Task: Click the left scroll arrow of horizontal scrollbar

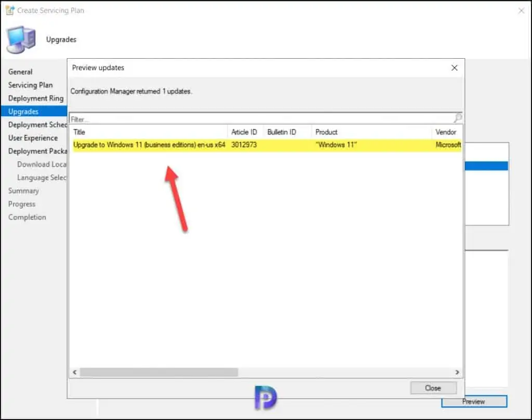Action: click(75, 372)
